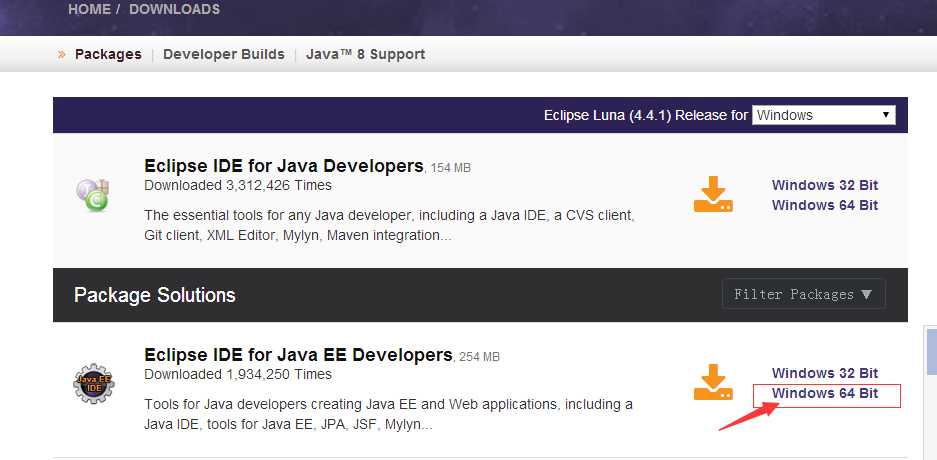
Task: Download Java Developers Windows 32 Bit
Action: click(825, 185)
